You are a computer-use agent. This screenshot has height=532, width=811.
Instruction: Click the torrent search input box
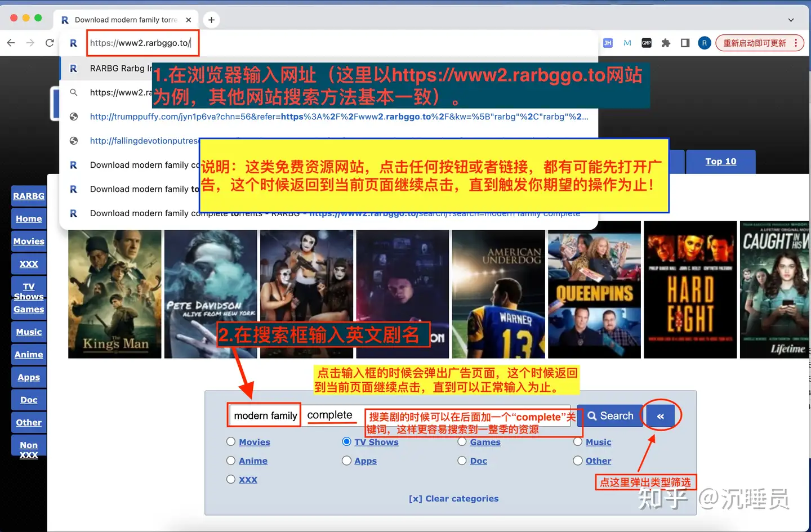point(400,415)
